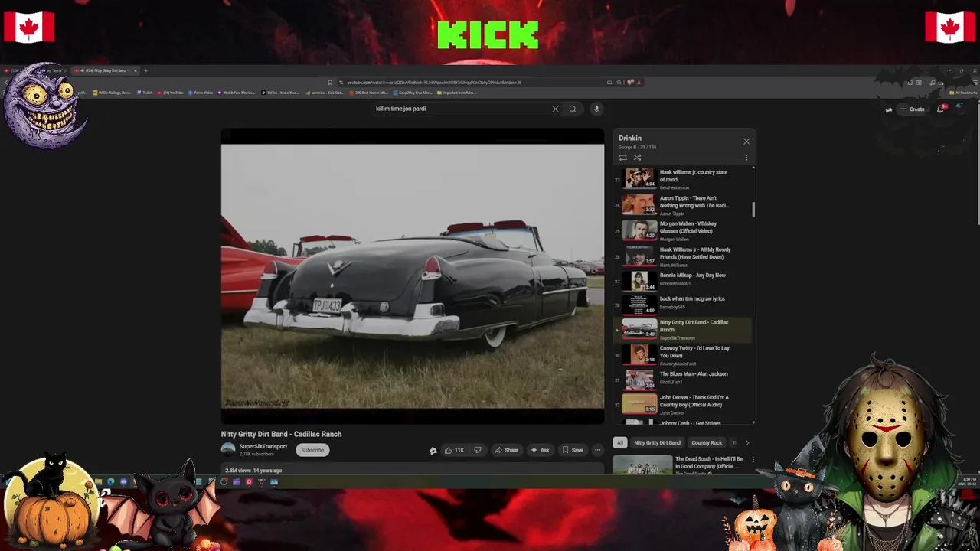Open The Dead South recommended video
This screenshot has height=551, width=980.
[678, 465]
